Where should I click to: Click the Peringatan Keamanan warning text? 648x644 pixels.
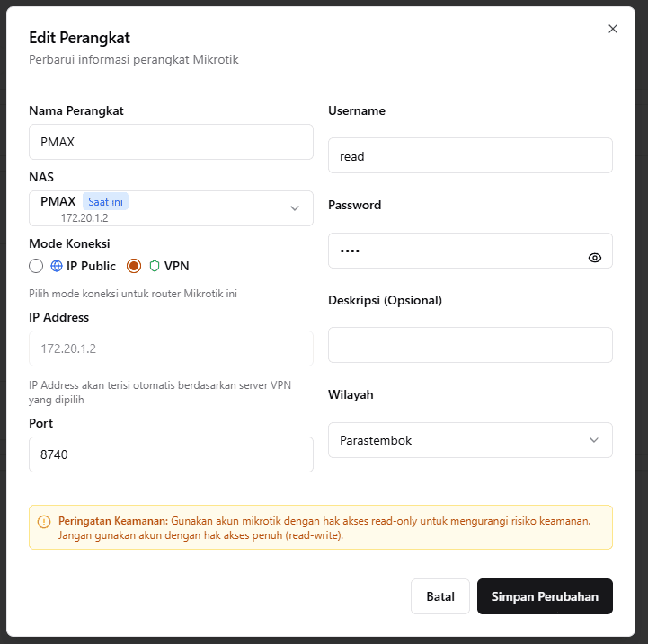(x=324, y=528)
